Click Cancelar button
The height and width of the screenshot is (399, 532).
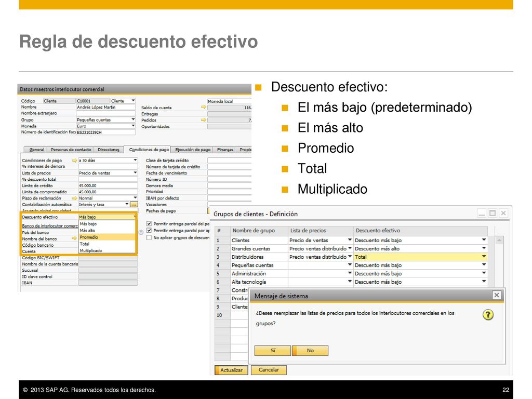[x=269, y=370]
